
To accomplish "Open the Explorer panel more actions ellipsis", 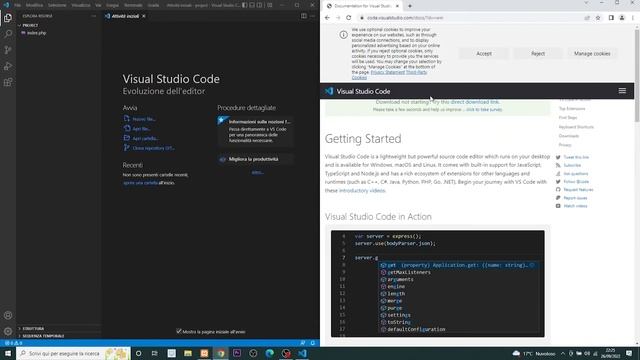I will pyautogui.click(x=93, y=16).
